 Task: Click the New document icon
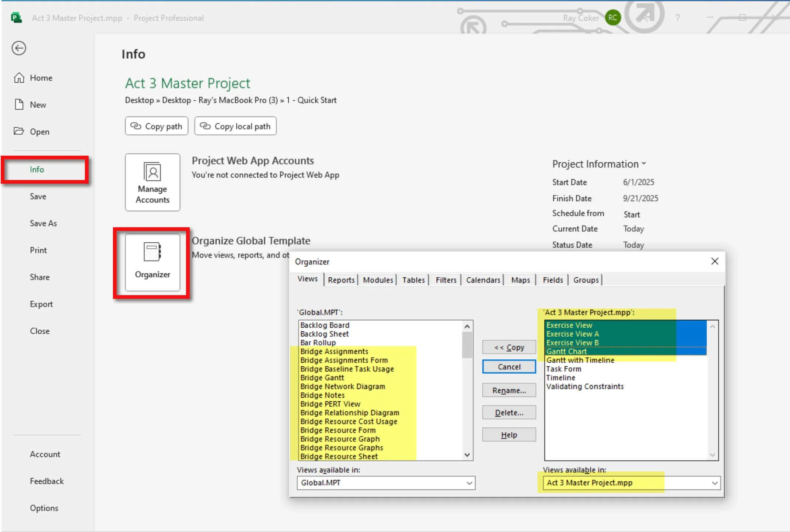coord(19,104)
